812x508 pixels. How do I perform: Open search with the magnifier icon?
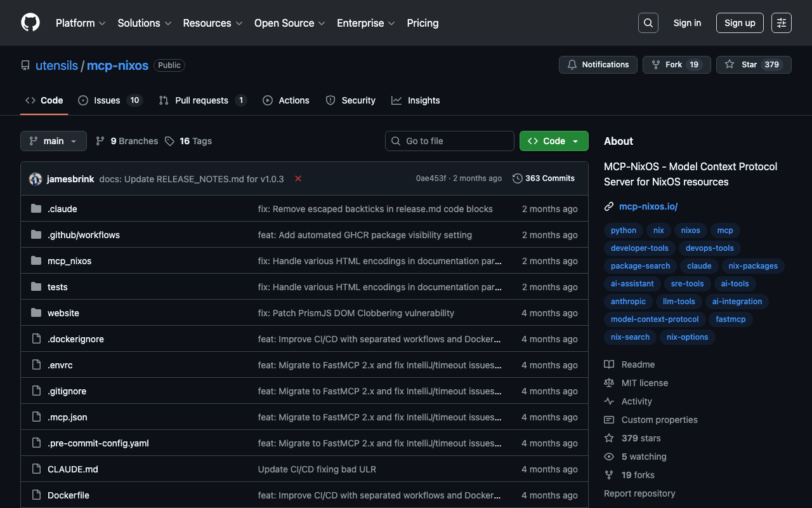648,23
